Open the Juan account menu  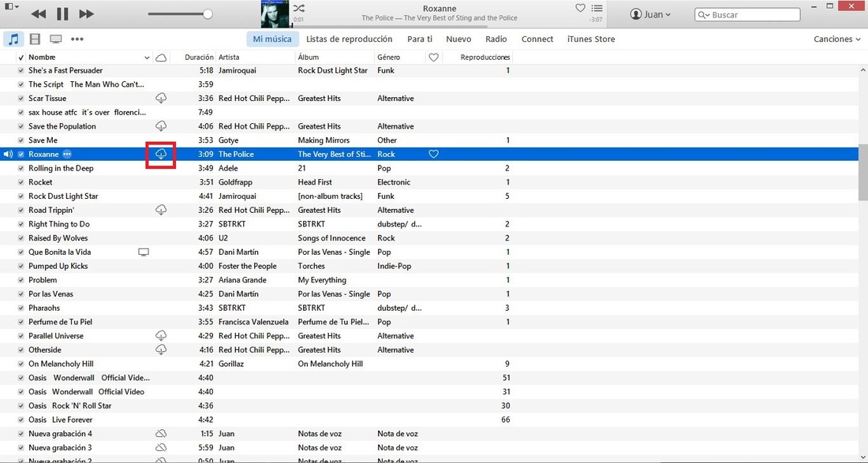(650, 14)
